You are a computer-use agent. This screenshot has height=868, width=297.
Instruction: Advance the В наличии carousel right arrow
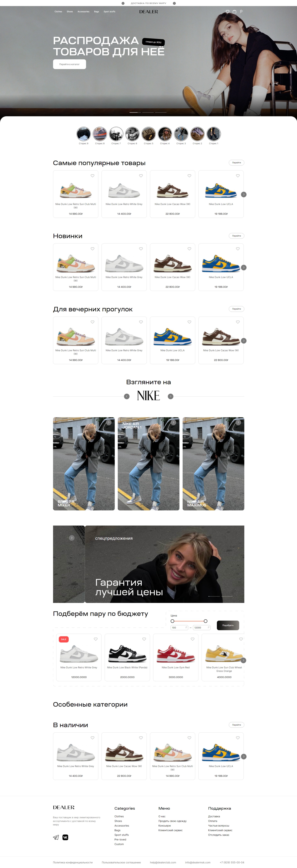coord(244,757)
